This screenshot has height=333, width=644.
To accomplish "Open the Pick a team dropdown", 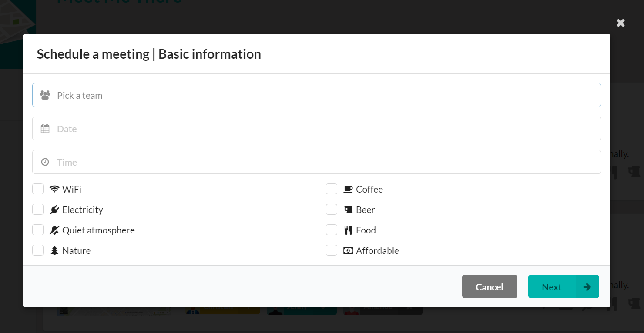I will (x=317, y=95).
